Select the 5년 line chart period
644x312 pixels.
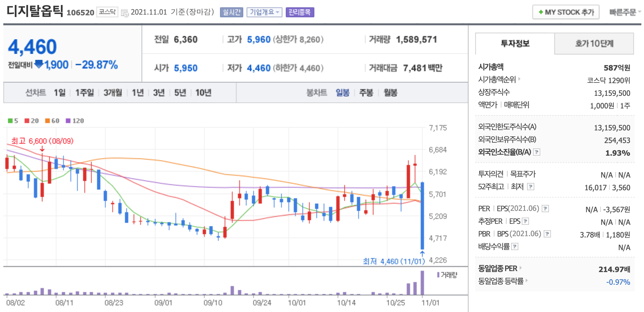(x=180, y=92)
